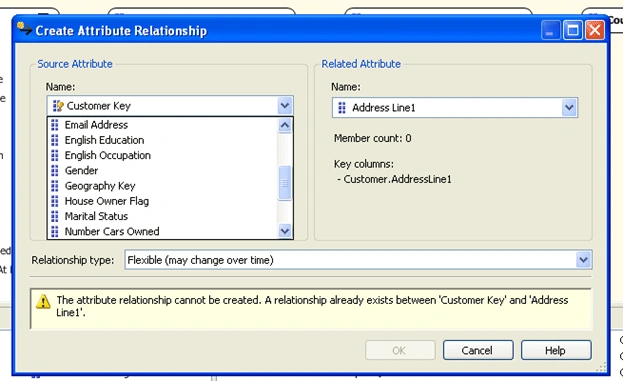The width and height of the screenshot is (623, 381).
Task: Click the Email Address attribute icon
Action: [x=55, y=125]
